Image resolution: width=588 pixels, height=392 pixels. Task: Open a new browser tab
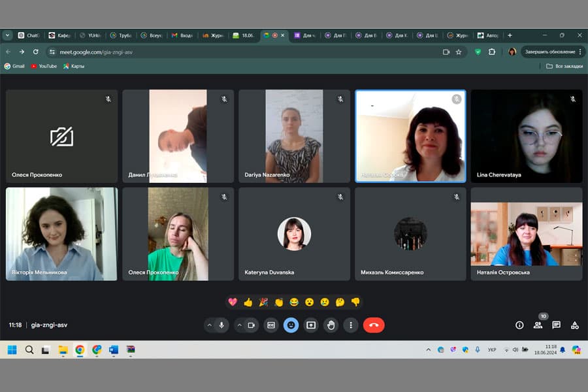click(x=510, y=35)
